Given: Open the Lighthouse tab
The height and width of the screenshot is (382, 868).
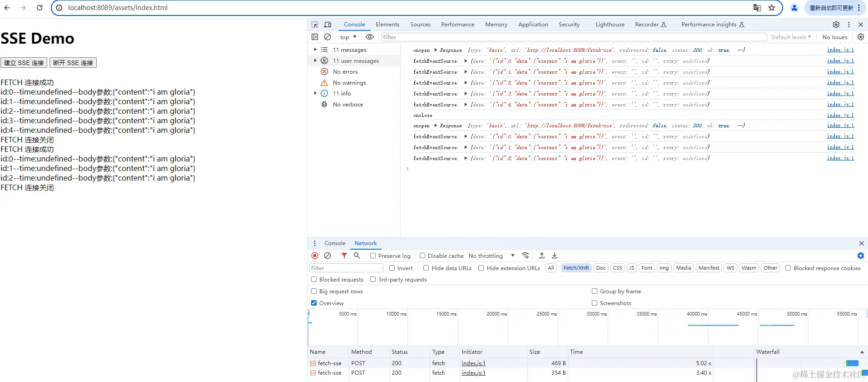Looking at the screenshot, I should point(610,25).
